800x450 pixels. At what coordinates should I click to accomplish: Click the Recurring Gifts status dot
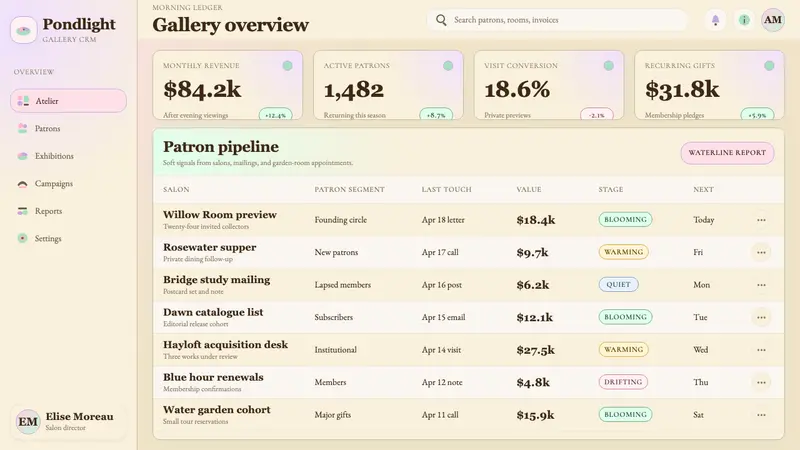pos(769,66)
